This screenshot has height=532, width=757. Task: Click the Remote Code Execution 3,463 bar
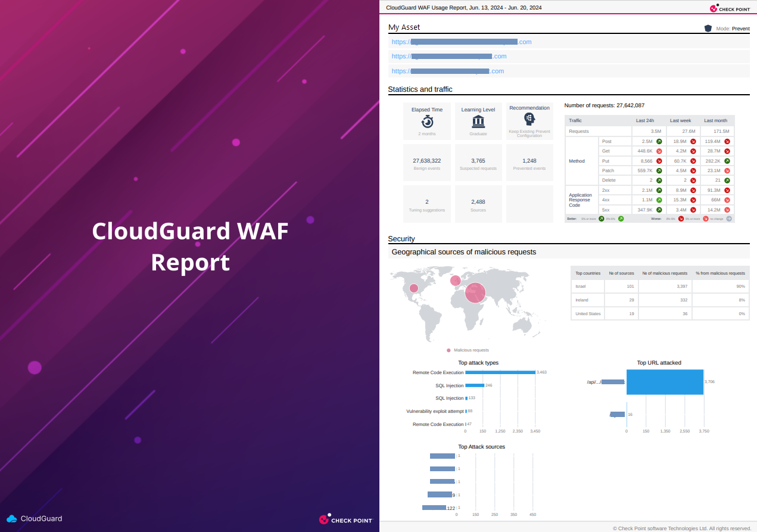coord(500,372)
